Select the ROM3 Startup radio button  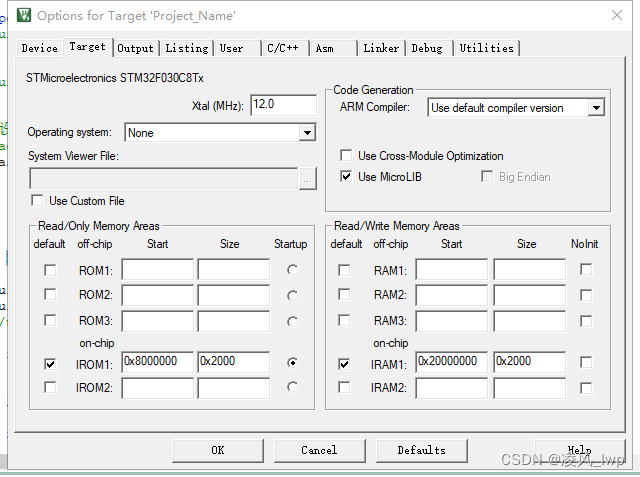292,322
